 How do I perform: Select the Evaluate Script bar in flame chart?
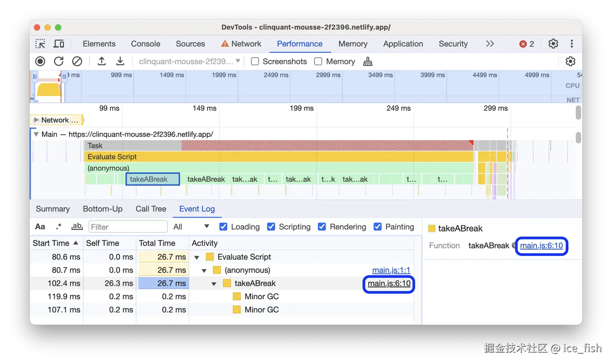(x=279, y=157)
